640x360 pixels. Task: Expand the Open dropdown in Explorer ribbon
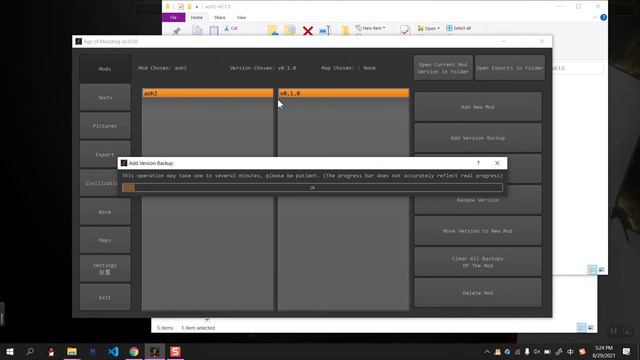[429, 28]
